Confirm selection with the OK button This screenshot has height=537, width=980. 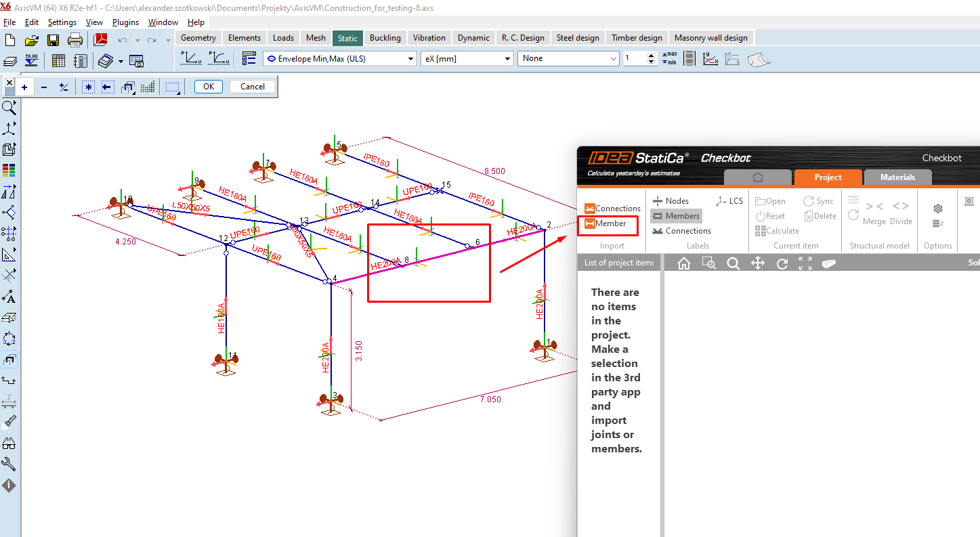pos(208,86)
